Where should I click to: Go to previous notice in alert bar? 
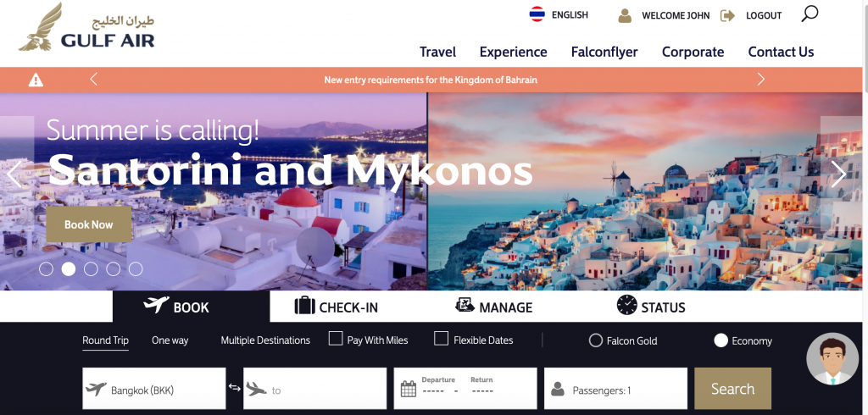pyautogui.click(x=93, y=80)
